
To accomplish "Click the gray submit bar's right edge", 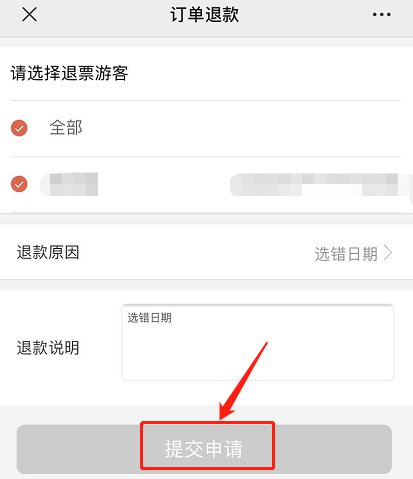I will (x=333, y=449).
